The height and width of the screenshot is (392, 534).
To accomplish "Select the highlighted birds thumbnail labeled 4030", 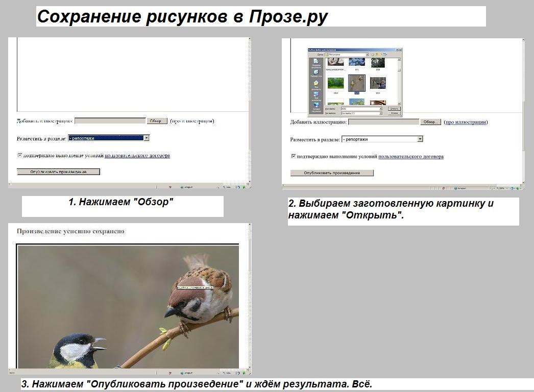I will tap(357, 83).
